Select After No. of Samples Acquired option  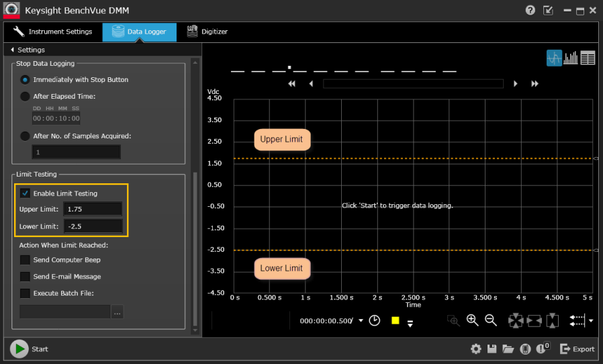click(25, 136)
